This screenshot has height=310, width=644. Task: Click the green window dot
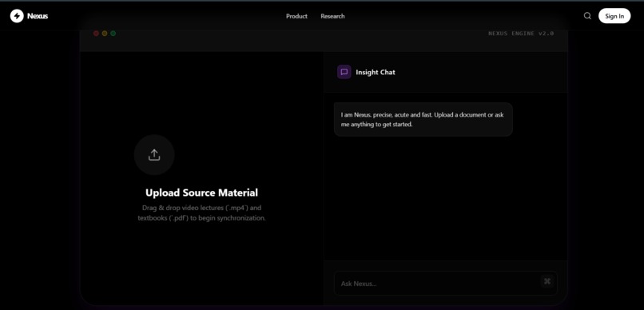click(113, 34)
